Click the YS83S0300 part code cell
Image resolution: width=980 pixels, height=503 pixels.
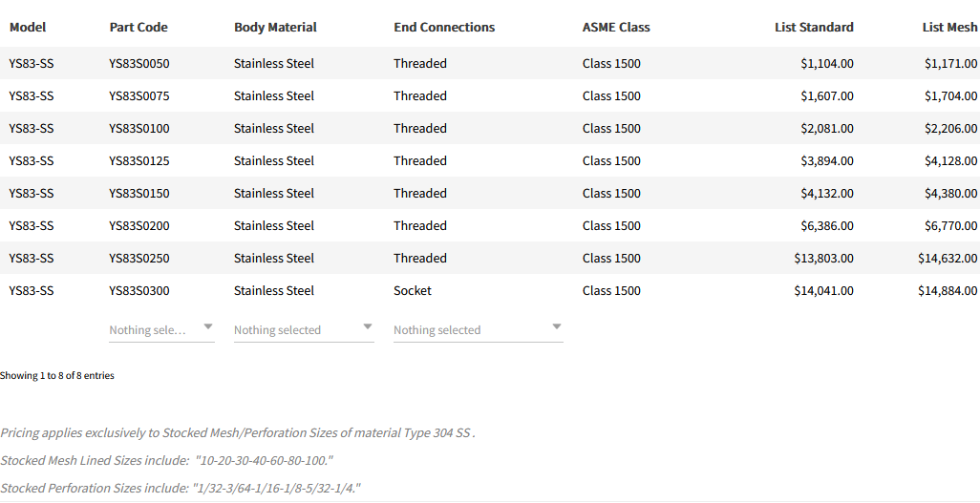click(139, 291)
